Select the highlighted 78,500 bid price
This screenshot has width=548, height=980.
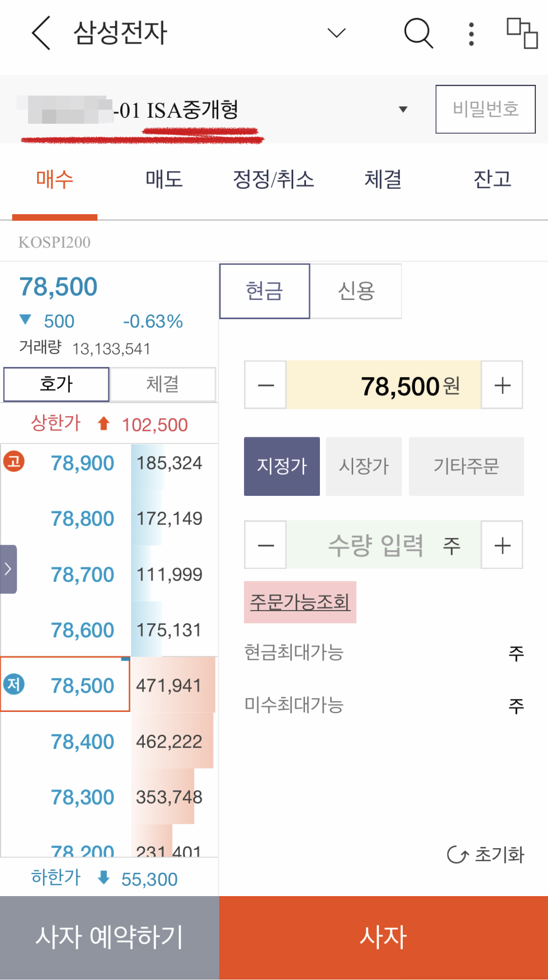[x=65, y=684]
